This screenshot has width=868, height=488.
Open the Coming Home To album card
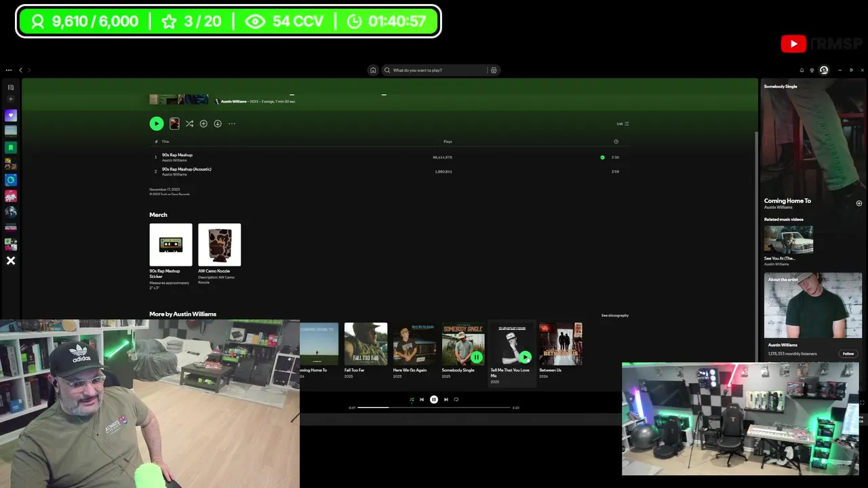click(319, 350)
